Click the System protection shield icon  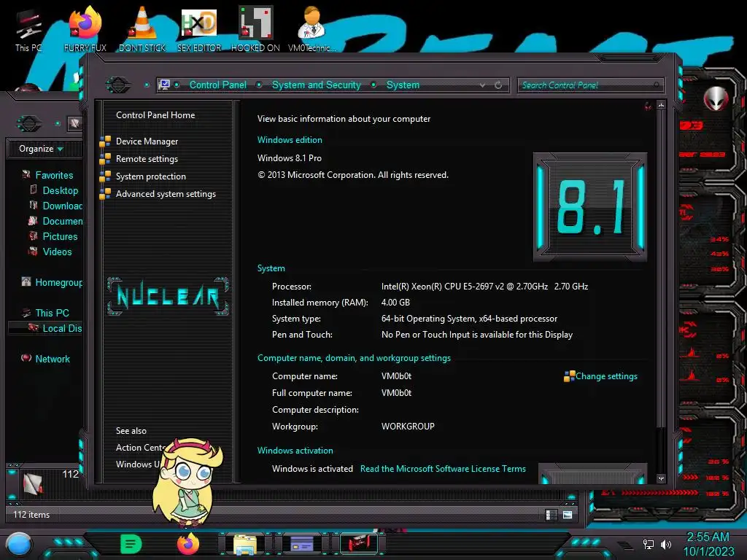105,176
